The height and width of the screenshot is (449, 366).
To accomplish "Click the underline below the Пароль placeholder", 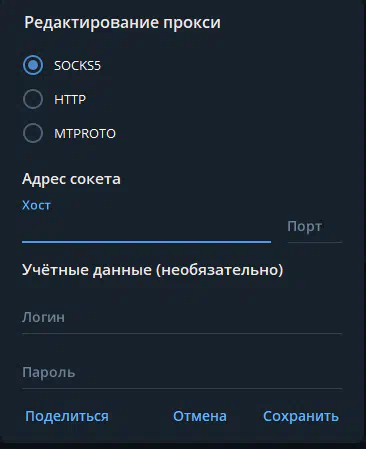I will pyautogui.click(x=182, y=388).
